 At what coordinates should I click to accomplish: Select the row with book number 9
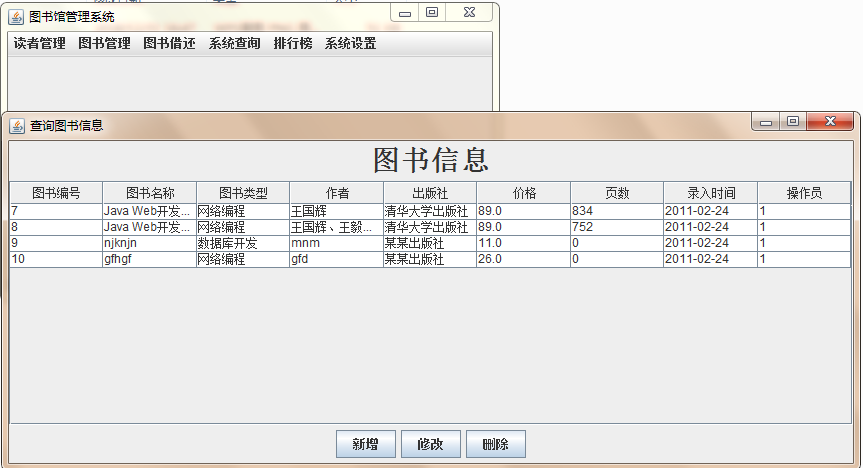tap(430, 243)
